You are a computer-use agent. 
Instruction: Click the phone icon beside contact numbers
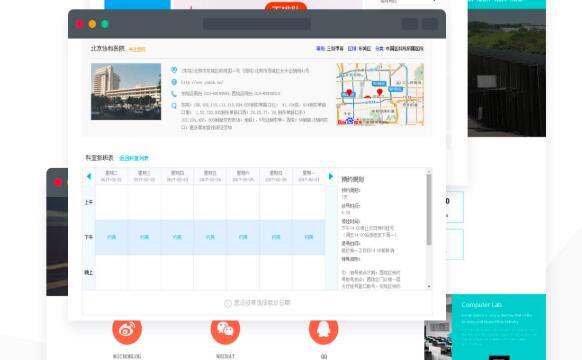174,94
